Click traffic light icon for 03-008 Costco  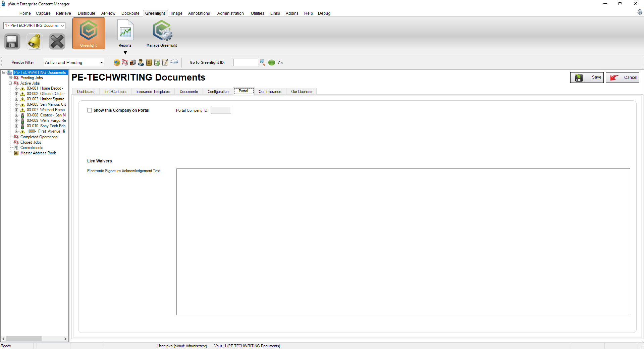22,115
